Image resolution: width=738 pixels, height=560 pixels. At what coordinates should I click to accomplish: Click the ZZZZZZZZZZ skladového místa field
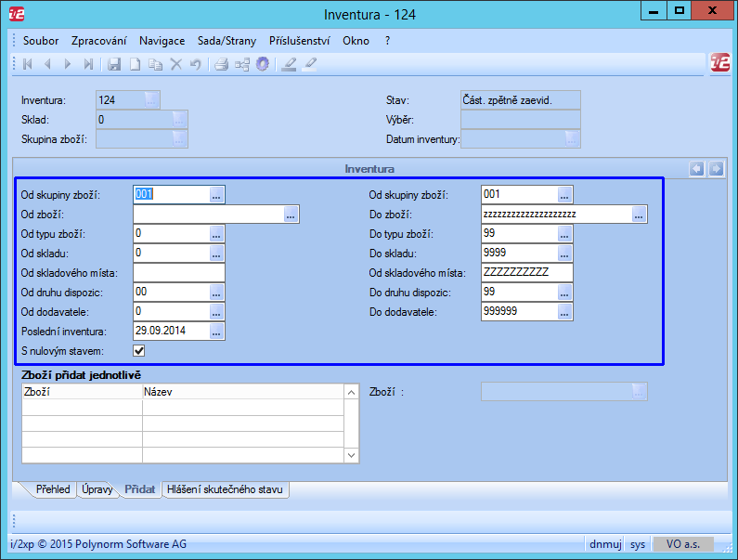coord(527,273)
